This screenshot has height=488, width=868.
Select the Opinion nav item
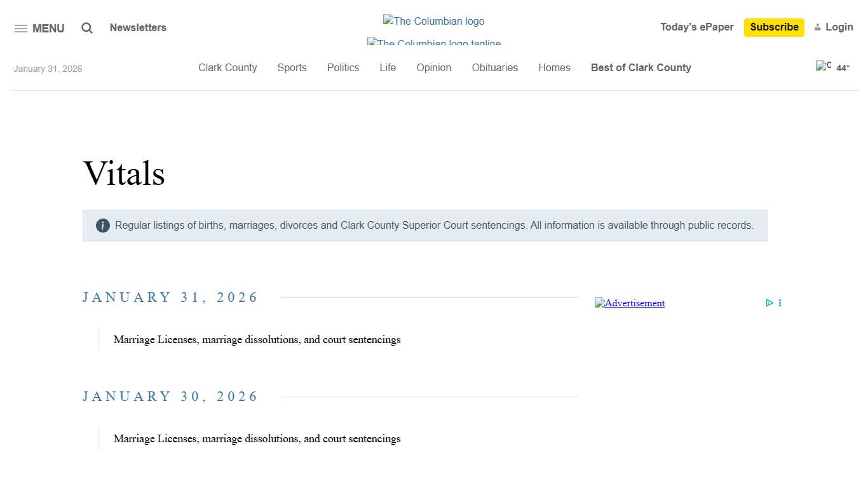(x=434, y=68)
